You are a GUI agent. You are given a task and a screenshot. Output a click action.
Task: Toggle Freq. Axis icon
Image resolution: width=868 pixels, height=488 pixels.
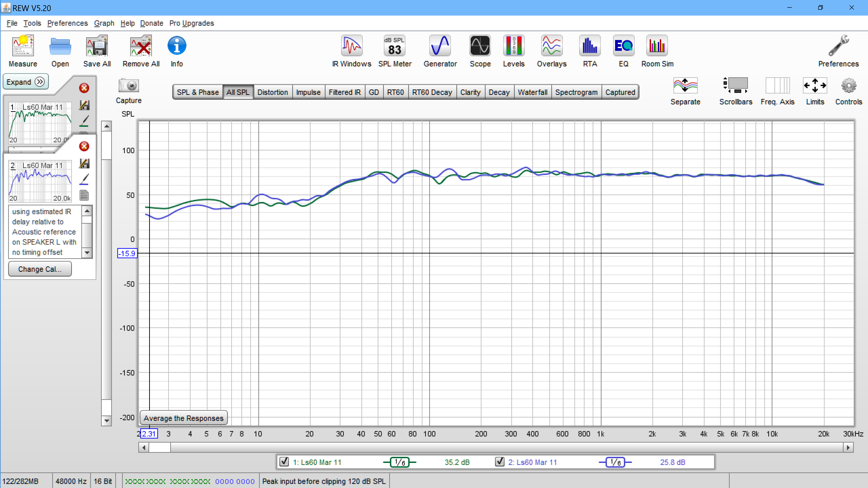pyautogui.click(x=777, y=86)
